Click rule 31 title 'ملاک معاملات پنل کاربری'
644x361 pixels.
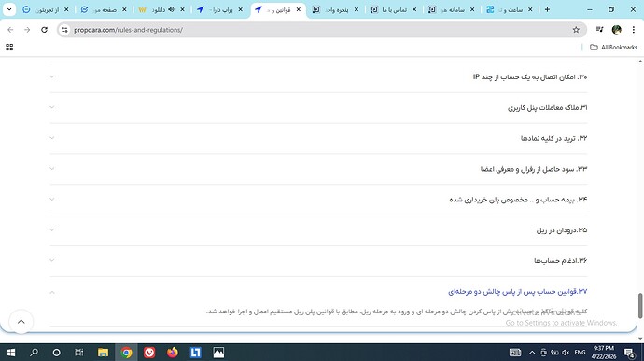click(547, 107)
